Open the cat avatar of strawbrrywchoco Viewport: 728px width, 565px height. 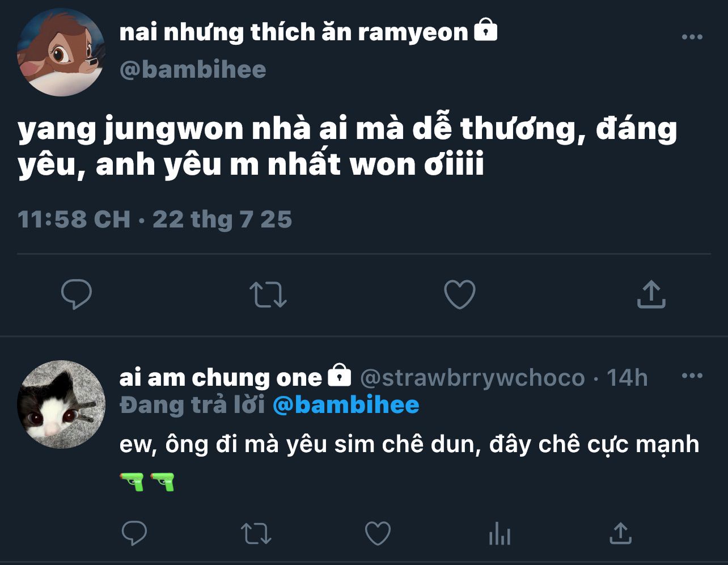pos(61,404)
